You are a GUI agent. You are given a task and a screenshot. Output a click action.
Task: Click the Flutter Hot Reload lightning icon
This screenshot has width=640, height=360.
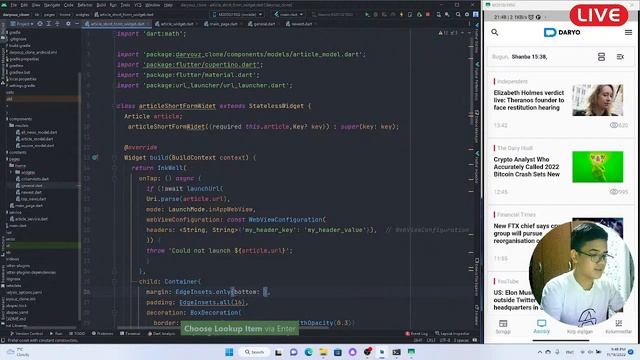pyautogui.click(x=402, y=14)
